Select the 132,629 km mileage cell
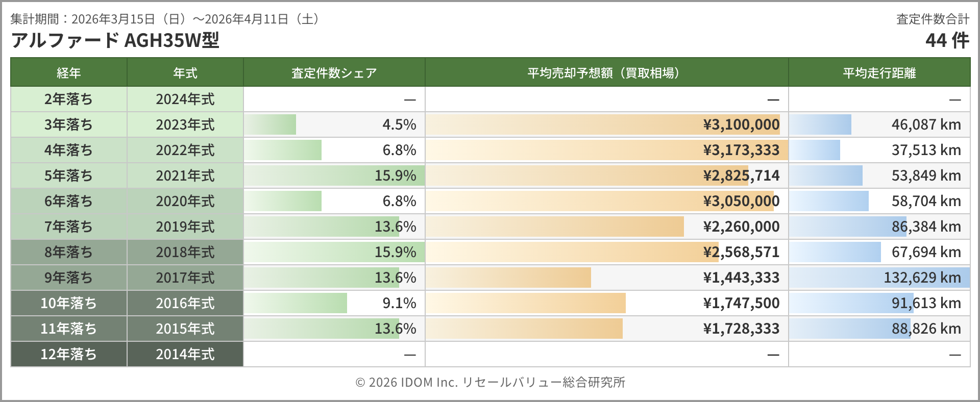 pos(922,278)
